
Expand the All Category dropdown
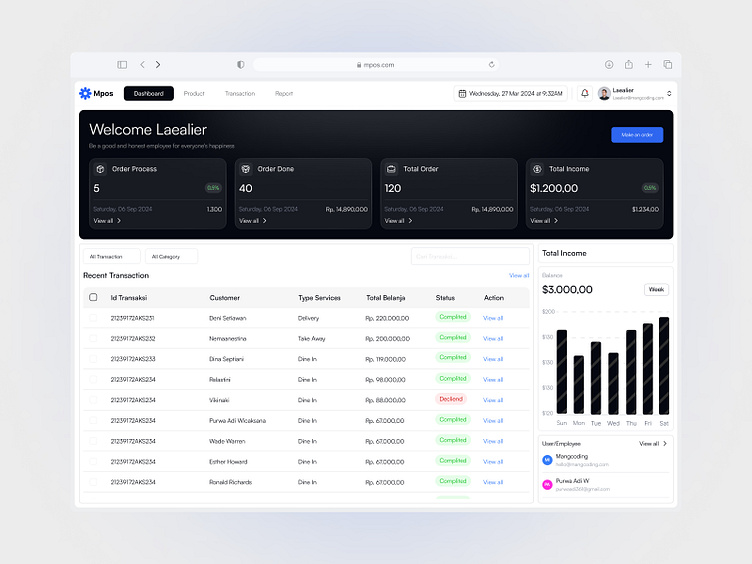[x=170, y=256]
